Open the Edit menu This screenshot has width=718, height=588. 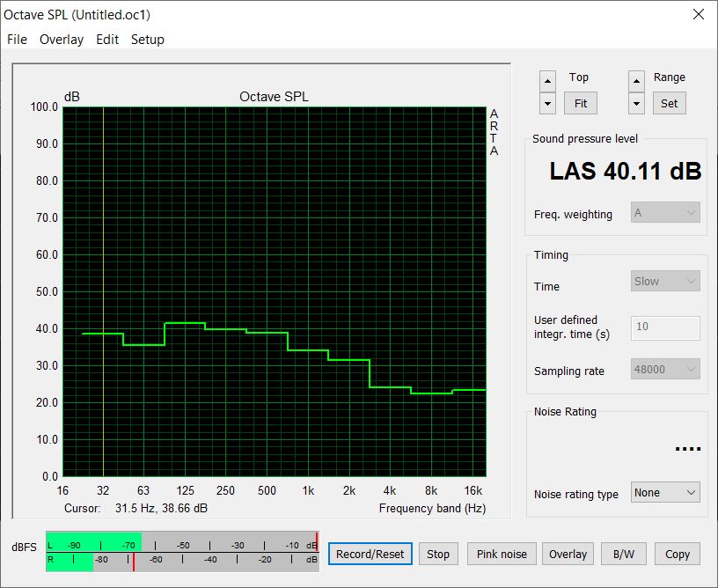coord(107,40)
